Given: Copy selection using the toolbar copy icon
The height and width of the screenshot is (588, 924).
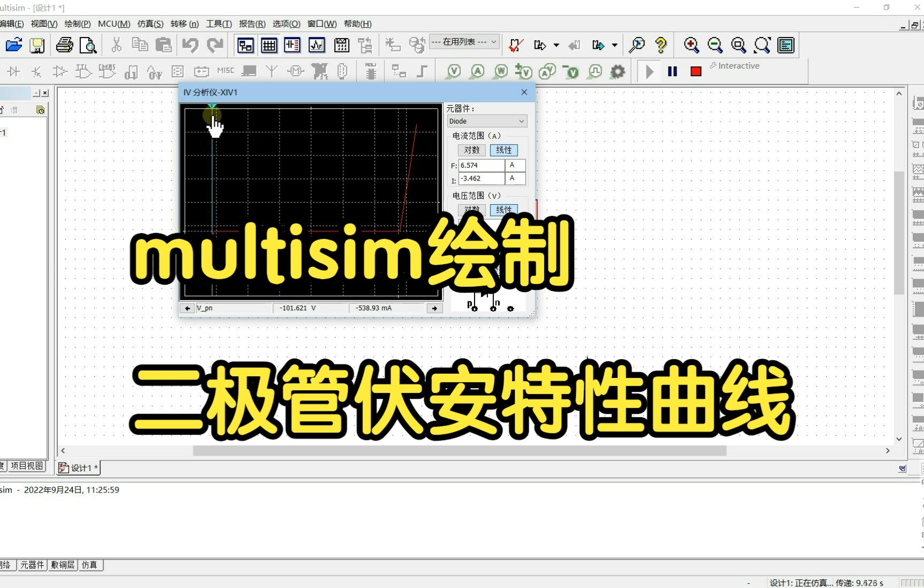Looking at the screenshot, I should click(140, 45).
